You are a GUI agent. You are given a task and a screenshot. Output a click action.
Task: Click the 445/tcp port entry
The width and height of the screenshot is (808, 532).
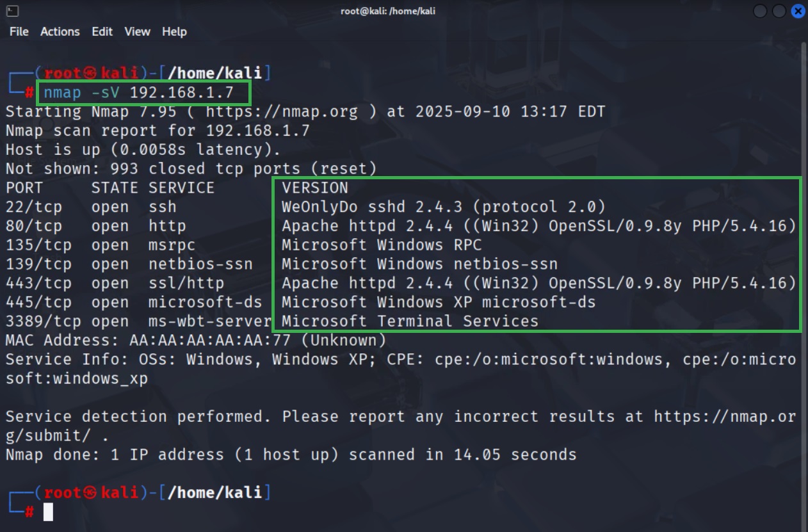34,302
